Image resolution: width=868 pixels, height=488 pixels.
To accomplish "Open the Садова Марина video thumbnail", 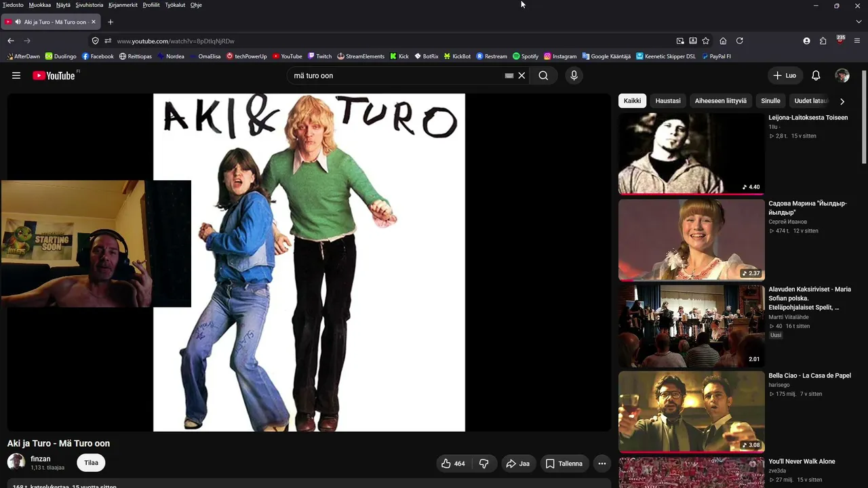I will point(691,239).
